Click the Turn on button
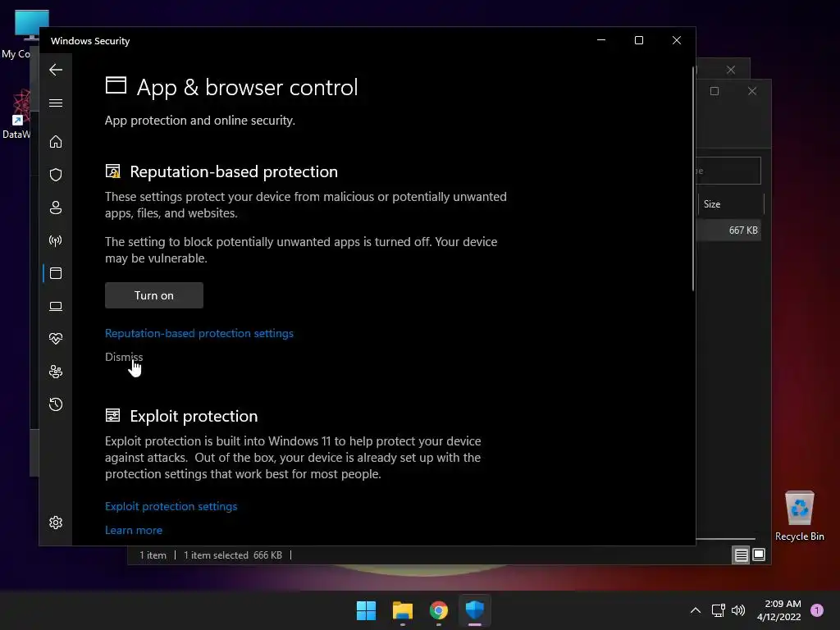 click(x=153, y=295)
